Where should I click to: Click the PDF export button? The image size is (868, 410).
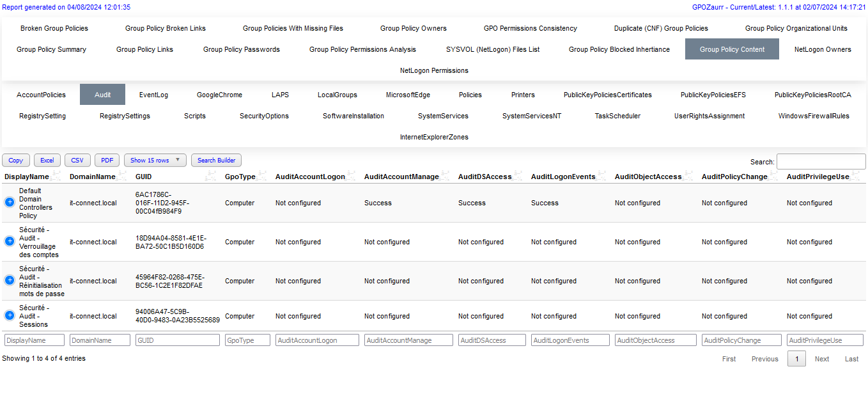107,161
